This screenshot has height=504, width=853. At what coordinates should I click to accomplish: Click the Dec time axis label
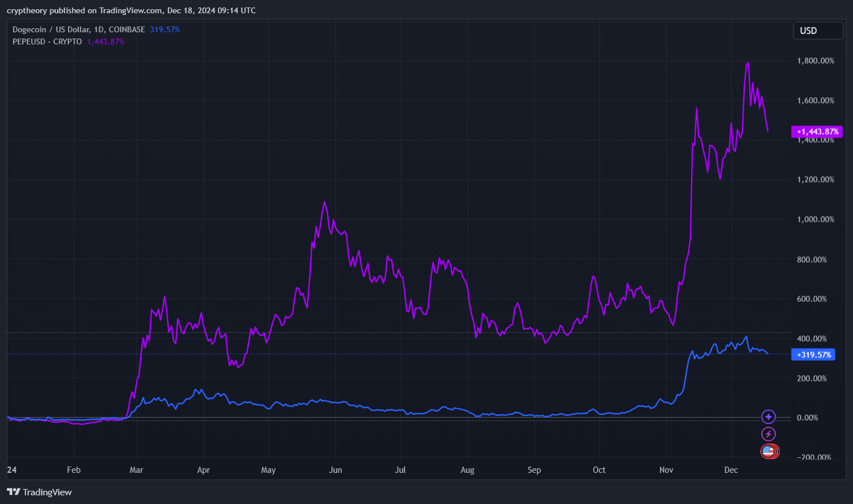(731, 470)
